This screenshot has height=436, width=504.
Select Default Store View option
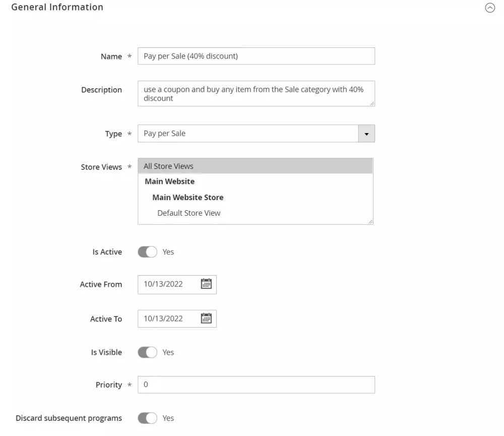click(188, 213)
